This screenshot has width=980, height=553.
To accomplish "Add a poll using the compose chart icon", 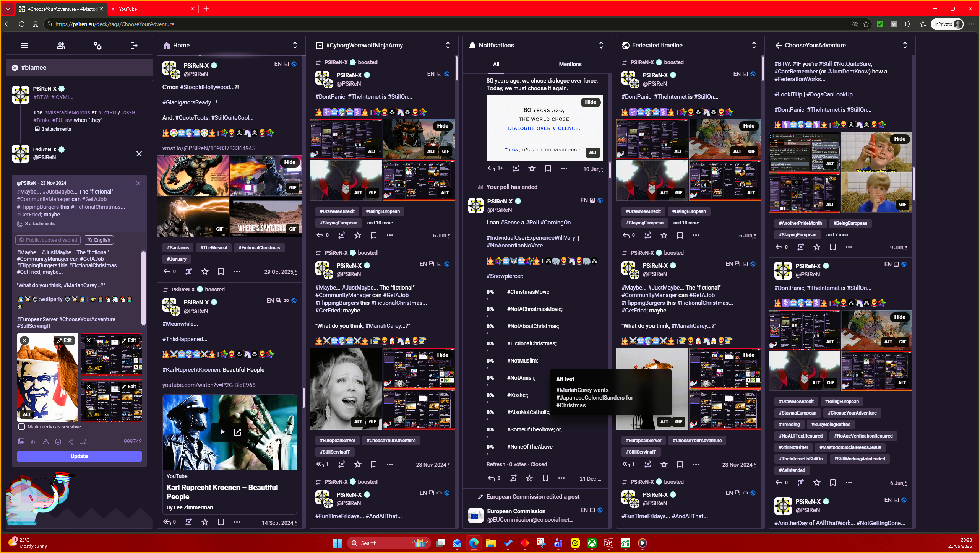I will coord(34,441).
